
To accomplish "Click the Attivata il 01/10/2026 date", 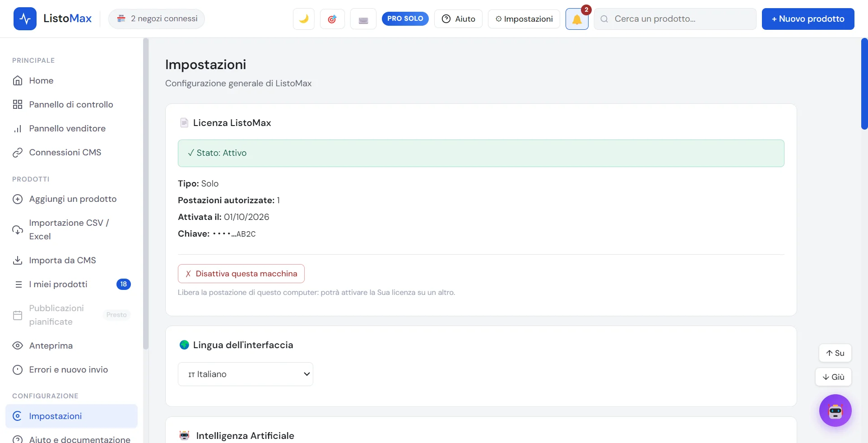I will pyautogui.click(x=246, y=217).
